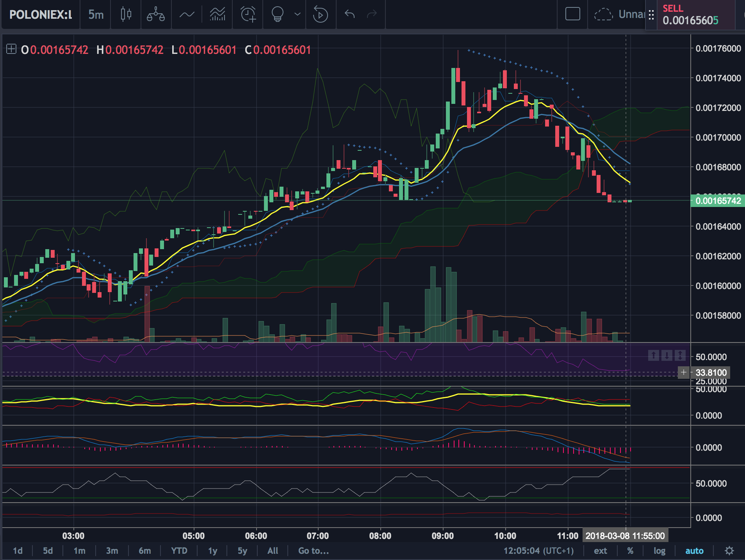Click the 0.00170000 price axis label
745x560 pixels.
(718, 137)
